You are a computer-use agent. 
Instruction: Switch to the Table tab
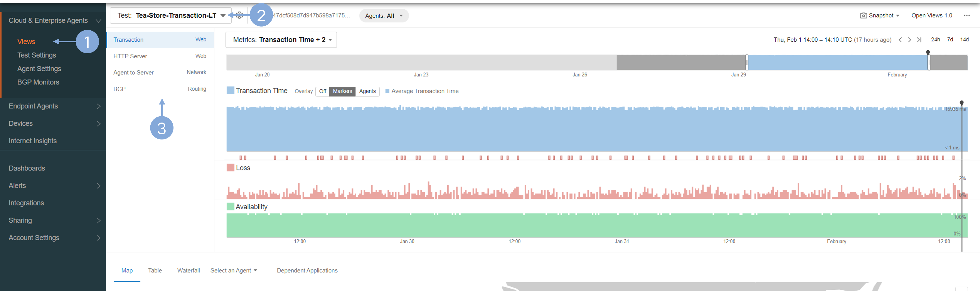tap(155, 271)
